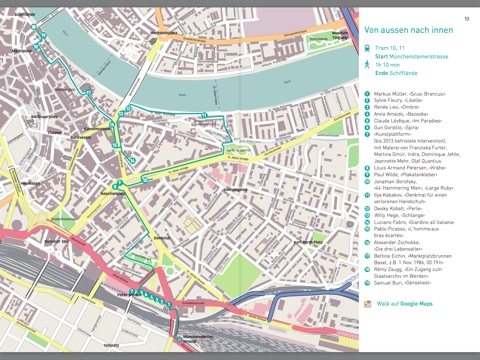Select map marker 16 near Kunstmuseum
This screenshot has width=480, height=360.
(x=112, y=124)
